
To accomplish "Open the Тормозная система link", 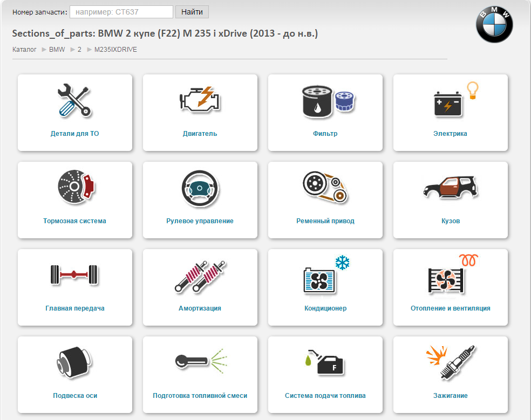I will click(x=74, y=221).
